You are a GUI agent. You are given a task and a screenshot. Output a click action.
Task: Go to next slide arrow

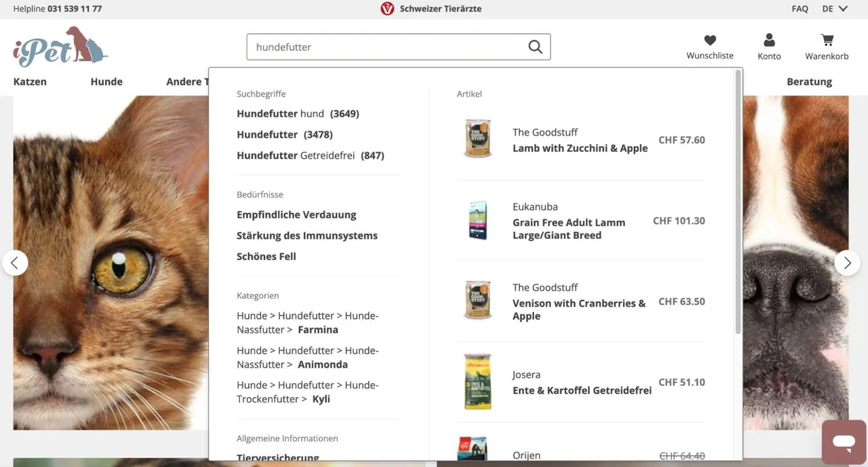coord(847,263)
